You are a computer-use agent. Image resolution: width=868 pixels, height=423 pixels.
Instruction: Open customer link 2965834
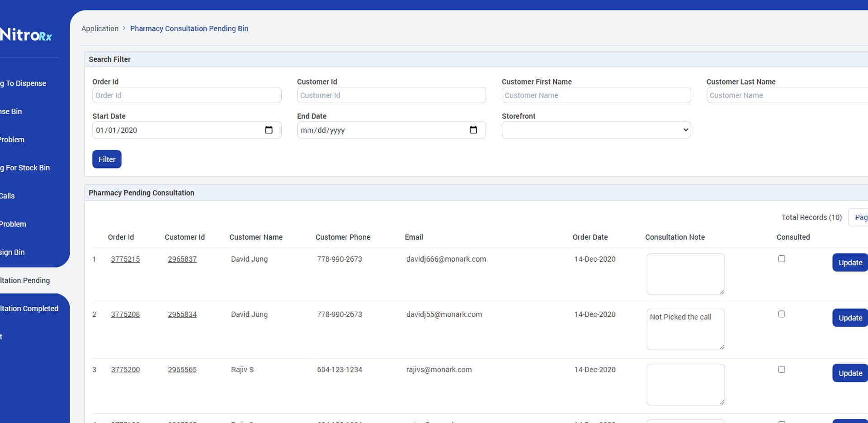182,314
